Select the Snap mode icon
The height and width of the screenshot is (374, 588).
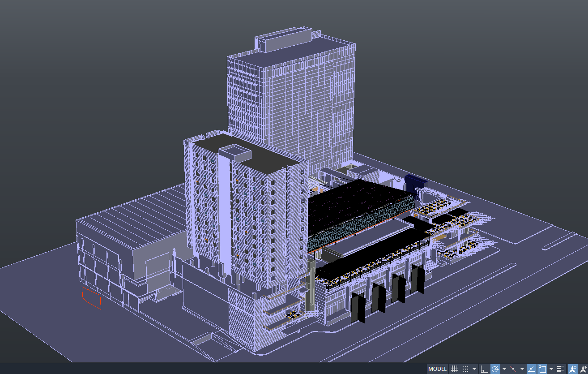465,369
